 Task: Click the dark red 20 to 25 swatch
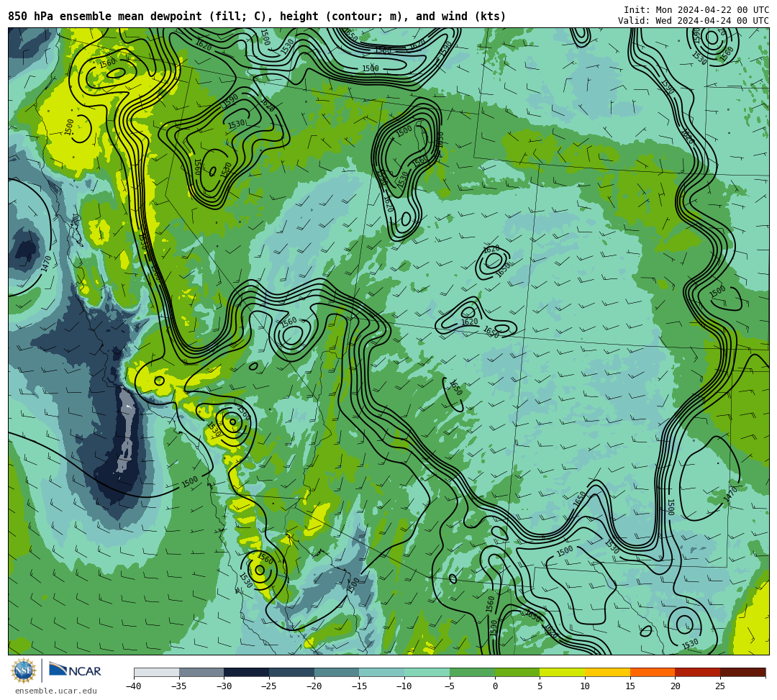(698, 672)
